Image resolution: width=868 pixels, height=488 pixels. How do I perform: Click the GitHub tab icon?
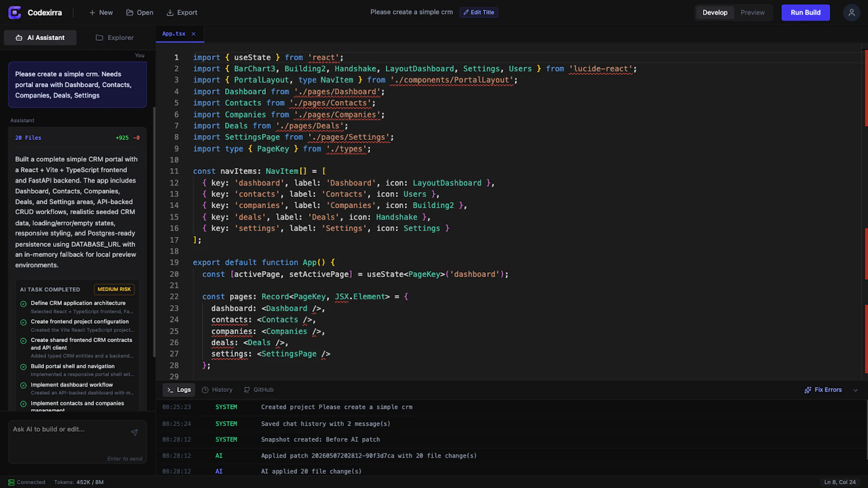(x=247, y=390)
